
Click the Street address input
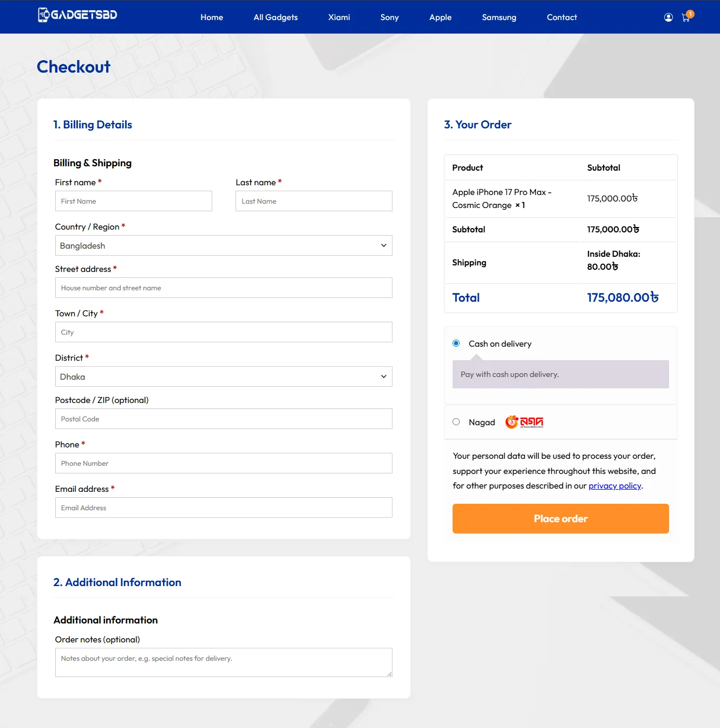tap(224, 288)
